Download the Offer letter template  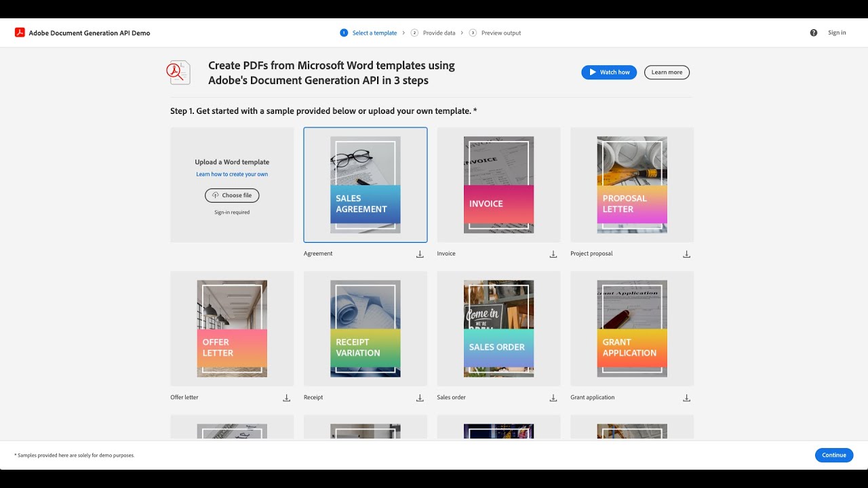[286, 398]
